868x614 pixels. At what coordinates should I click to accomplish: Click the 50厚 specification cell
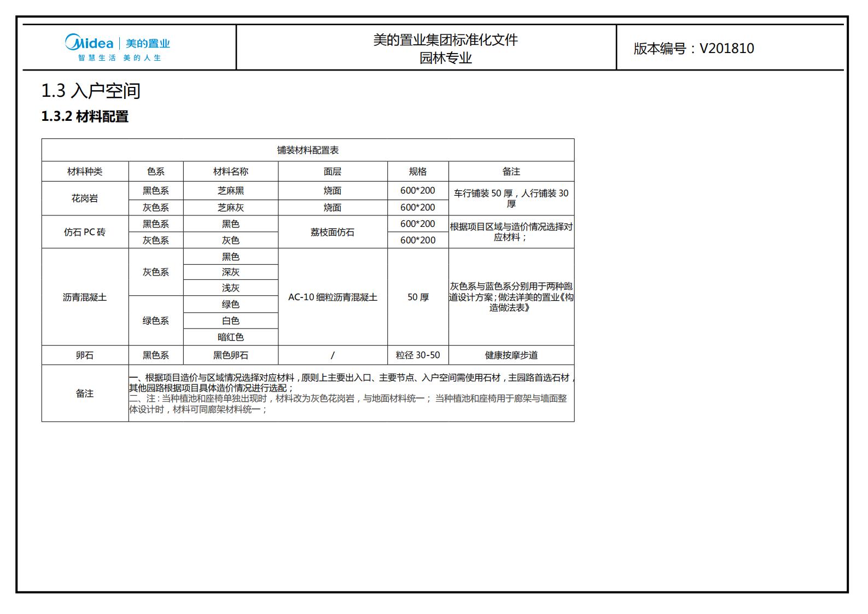point(418,297)
